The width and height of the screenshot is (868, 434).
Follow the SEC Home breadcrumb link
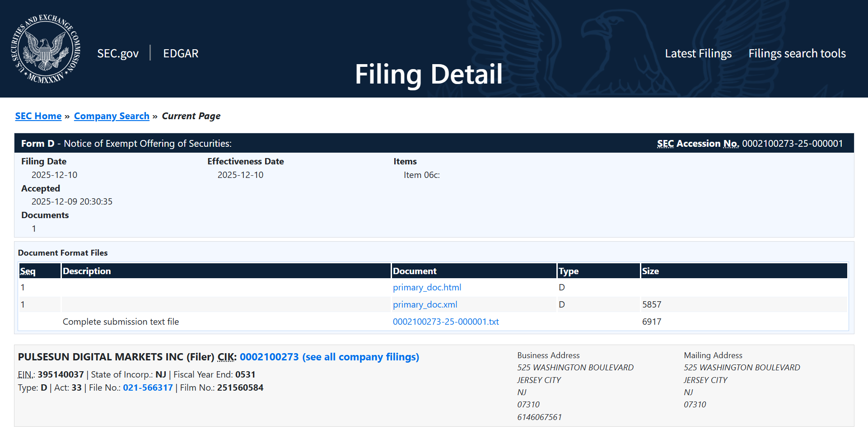coord(38,116)
